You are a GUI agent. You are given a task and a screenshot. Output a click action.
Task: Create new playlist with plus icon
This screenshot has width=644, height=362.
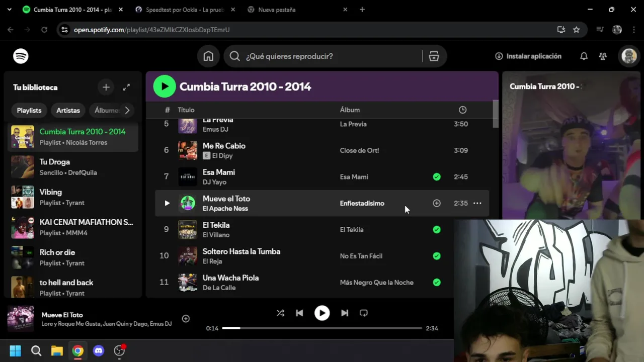pyautogui.click(x=106, y=87)
